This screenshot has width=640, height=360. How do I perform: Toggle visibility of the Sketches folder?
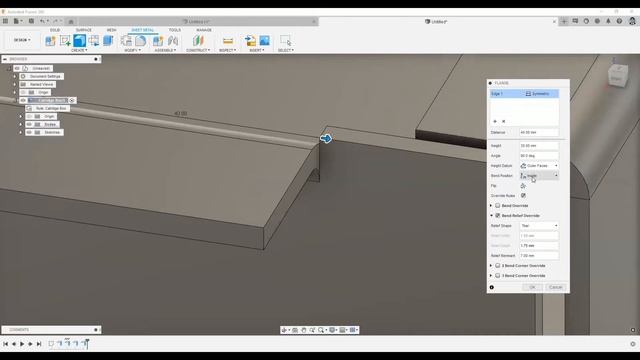29,132
